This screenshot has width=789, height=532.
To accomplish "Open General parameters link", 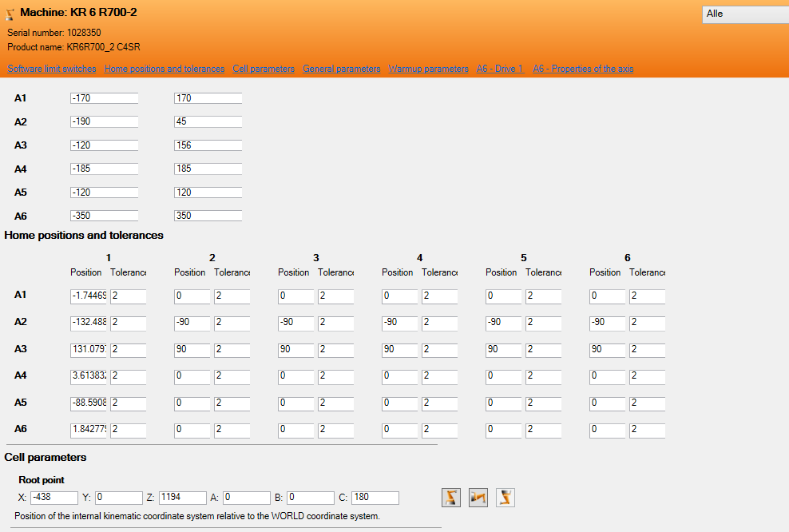I will coord(342,69).
